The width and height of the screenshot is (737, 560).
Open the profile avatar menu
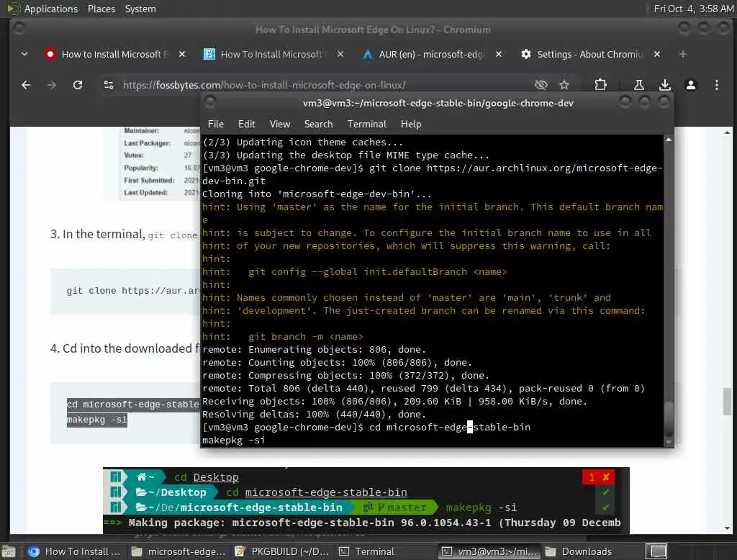click(690, 85)
